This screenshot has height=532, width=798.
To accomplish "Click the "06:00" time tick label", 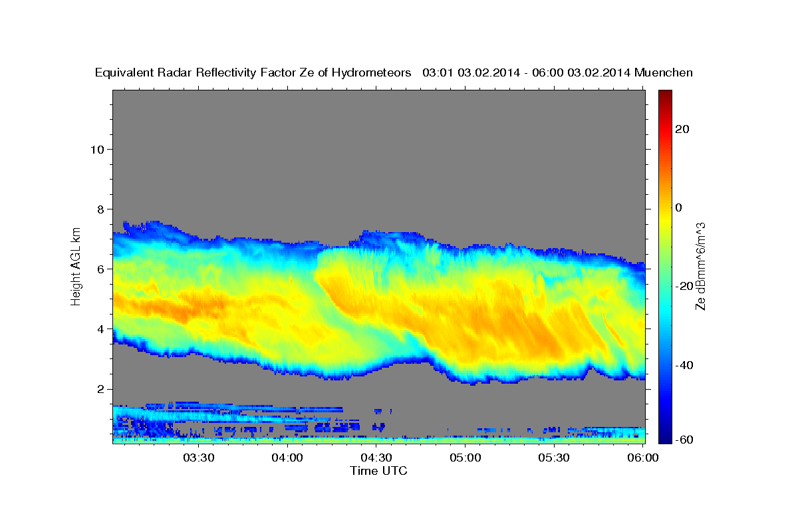I will [642, 458].
